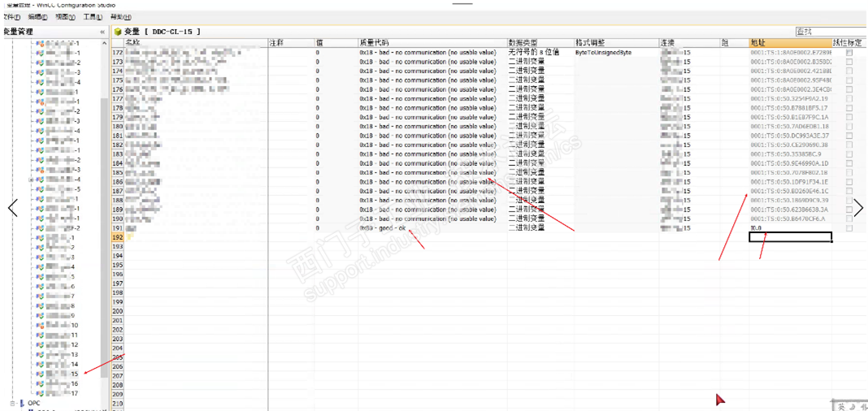Expand the tree node beside the -4 item

click(31, 180)
